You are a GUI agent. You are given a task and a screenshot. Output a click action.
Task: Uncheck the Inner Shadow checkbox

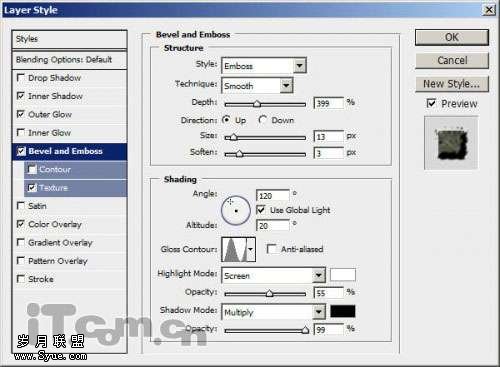pyautogui.click(x=21, y=96)
